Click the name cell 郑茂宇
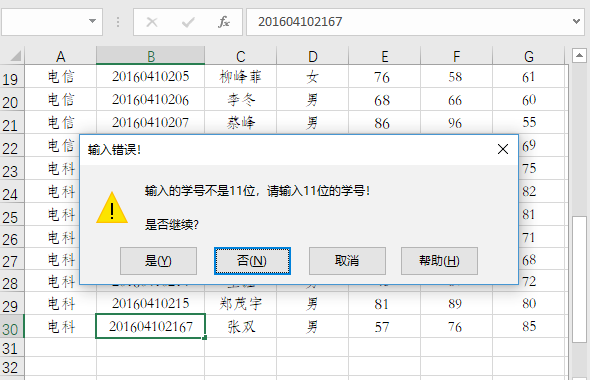Screen dimensions: 590x380 tap(240, 304)
